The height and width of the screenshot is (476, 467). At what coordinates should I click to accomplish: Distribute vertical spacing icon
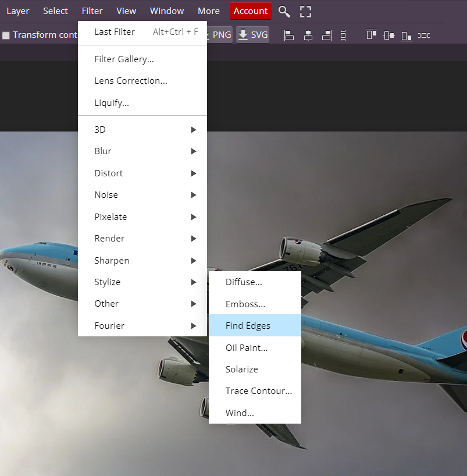point(343,35)
